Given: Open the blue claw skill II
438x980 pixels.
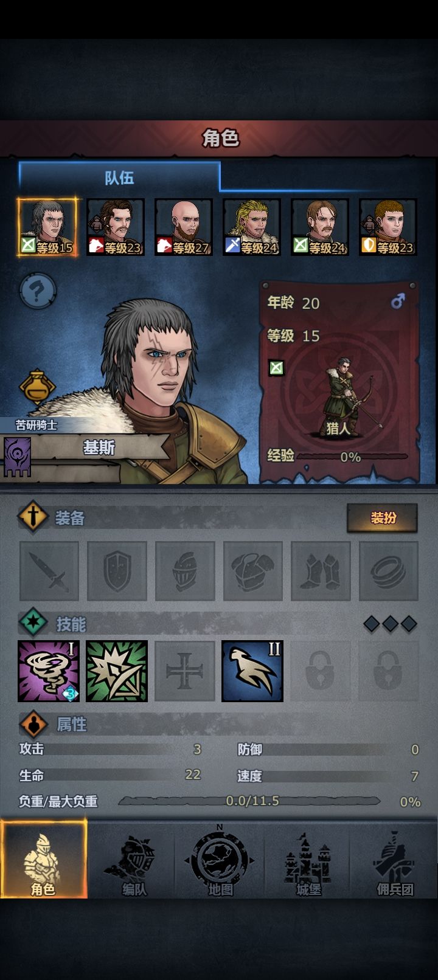Looking at the screenshot, I should [252, 671].
